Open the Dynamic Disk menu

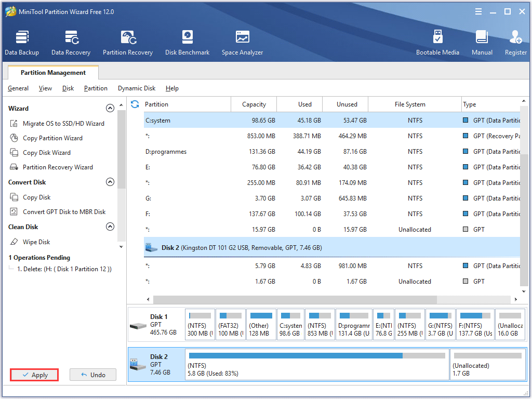point(136,88)
